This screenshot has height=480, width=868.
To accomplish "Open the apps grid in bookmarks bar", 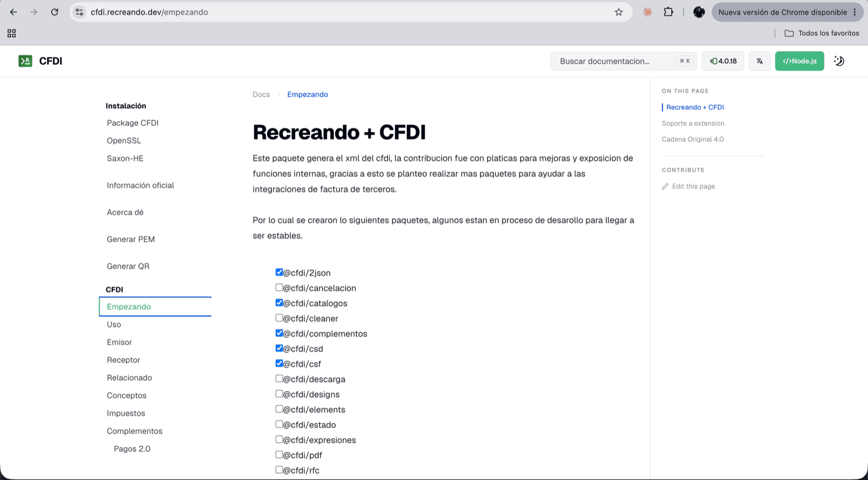I will tap(11, 33).
